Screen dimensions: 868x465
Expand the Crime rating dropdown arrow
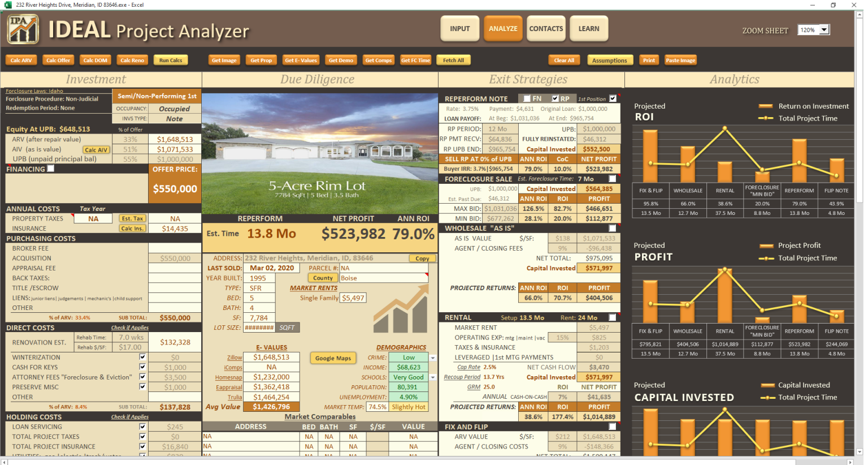[433, 358]
